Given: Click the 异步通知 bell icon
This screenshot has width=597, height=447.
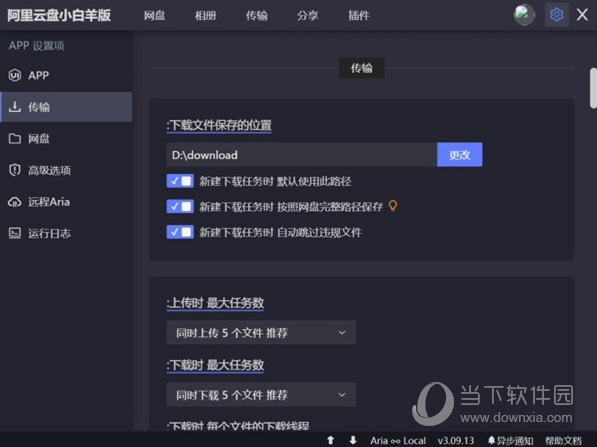Looking at the screenshot, I should point(492,441).
